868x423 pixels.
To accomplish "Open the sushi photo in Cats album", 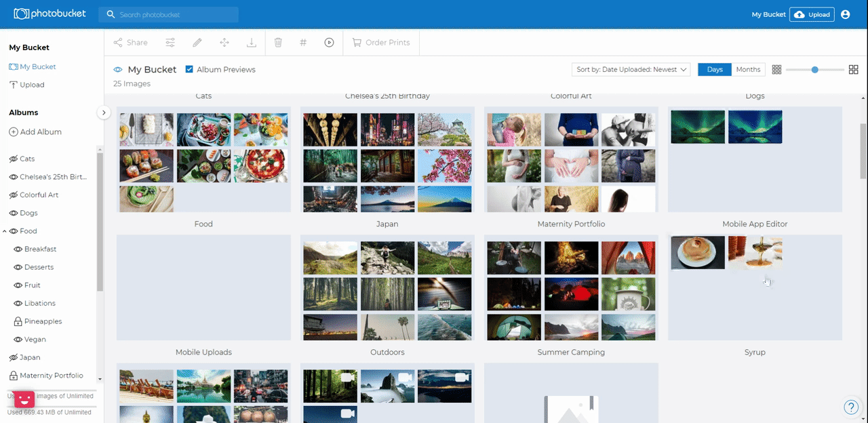I will pyautogui.click(x=146, y=165).
